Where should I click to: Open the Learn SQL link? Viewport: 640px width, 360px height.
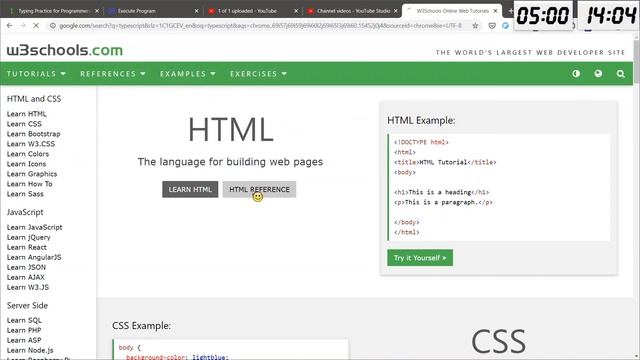pyautogui.click(x=24, y=320)
